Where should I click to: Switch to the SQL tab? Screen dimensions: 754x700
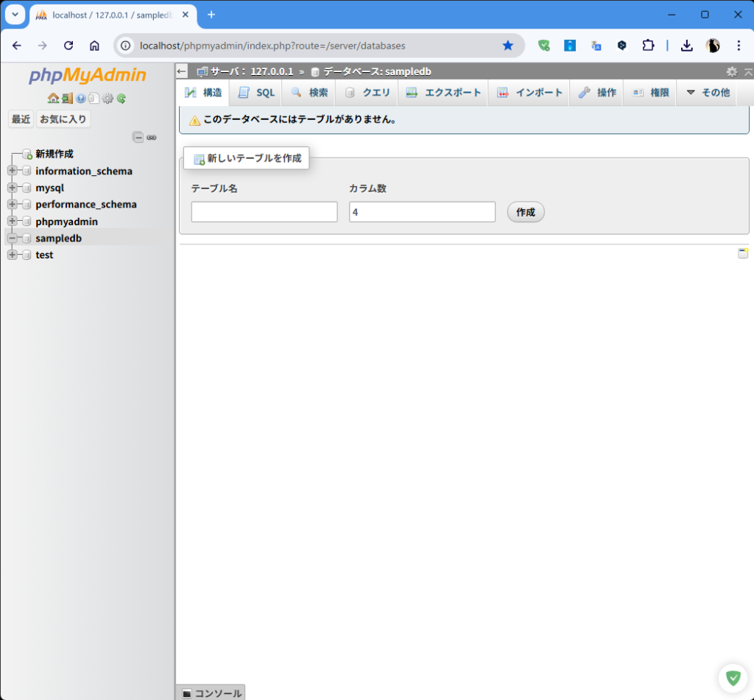(256, 93)
